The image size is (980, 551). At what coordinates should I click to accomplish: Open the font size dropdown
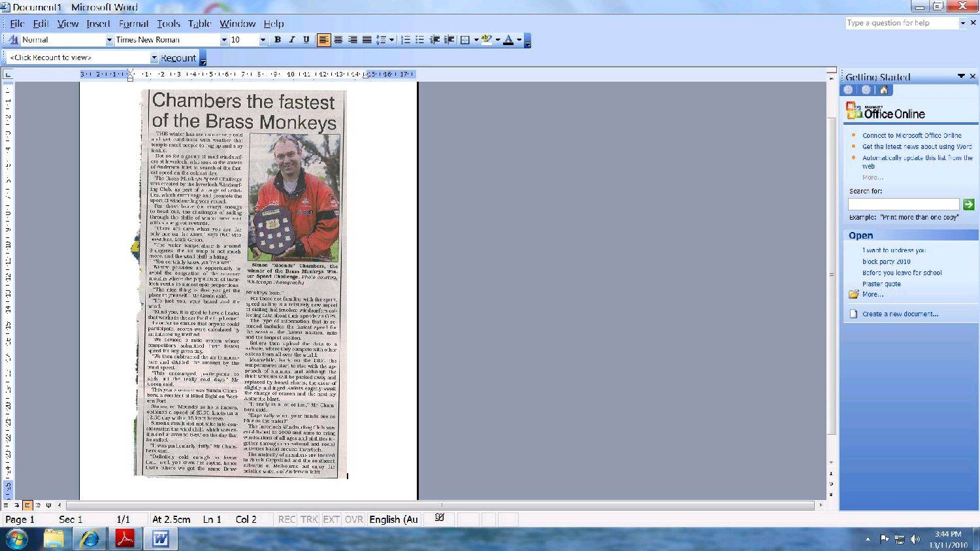tap(263, 40)
